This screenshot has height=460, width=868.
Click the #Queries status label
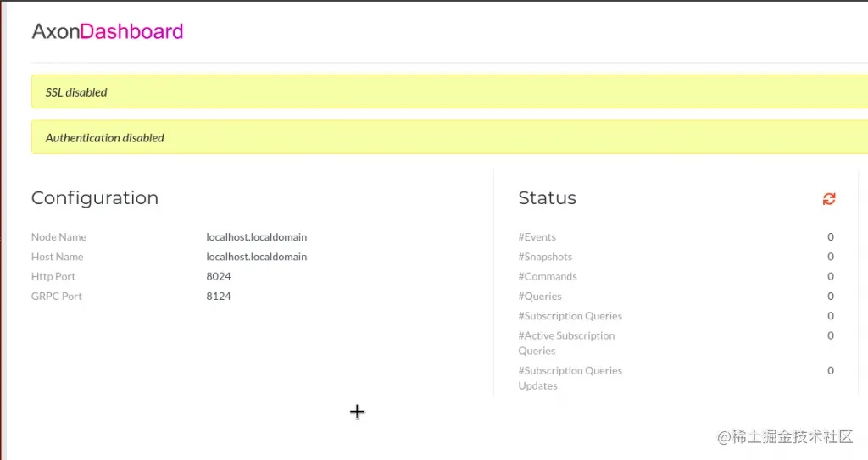coord(540,297)
